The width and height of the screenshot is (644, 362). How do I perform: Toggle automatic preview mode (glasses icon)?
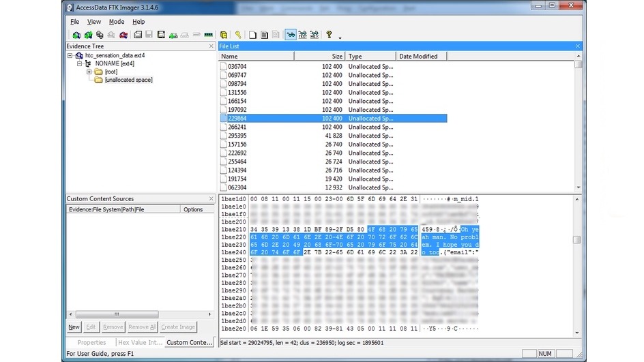click(x=291, y=35)
